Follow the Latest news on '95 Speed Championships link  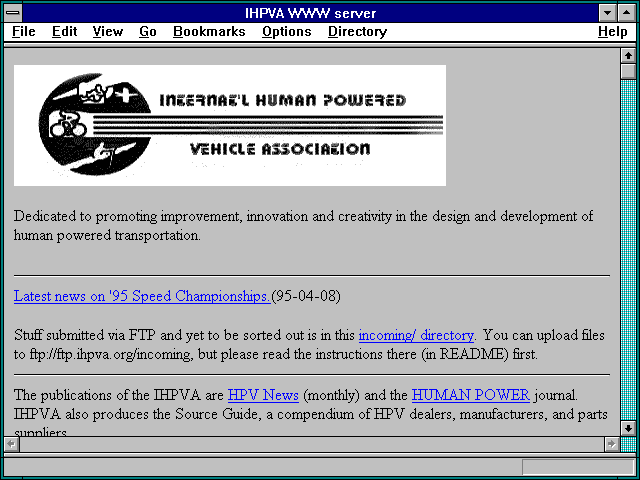coord(142,296)
